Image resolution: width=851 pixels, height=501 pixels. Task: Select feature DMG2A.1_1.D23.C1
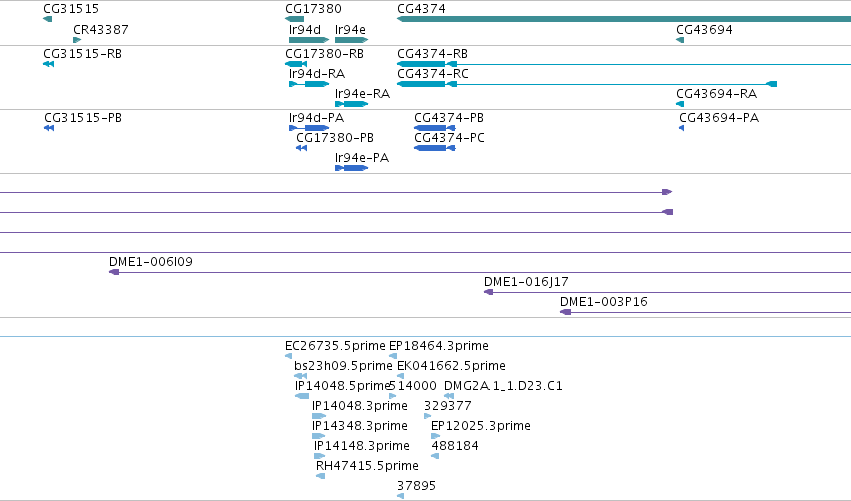[503, 386]
